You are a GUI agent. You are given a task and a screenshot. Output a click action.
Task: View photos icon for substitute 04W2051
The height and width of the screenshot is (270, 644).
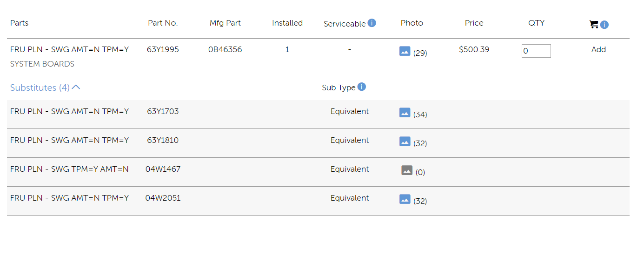click(405, 199)
